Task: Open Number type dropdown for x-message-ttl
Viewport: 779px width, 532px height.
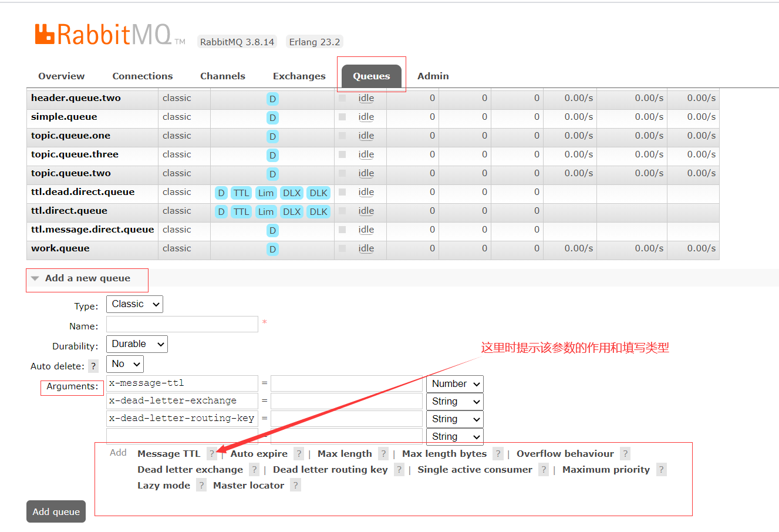Action: coord(455,384)
